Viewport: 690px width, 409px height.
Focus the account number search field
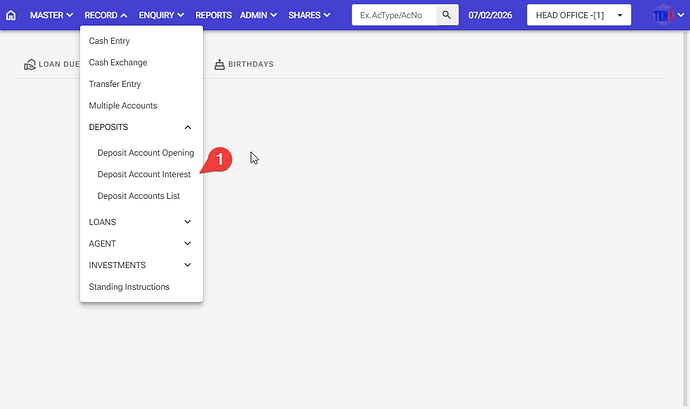[x=395, y=16]
